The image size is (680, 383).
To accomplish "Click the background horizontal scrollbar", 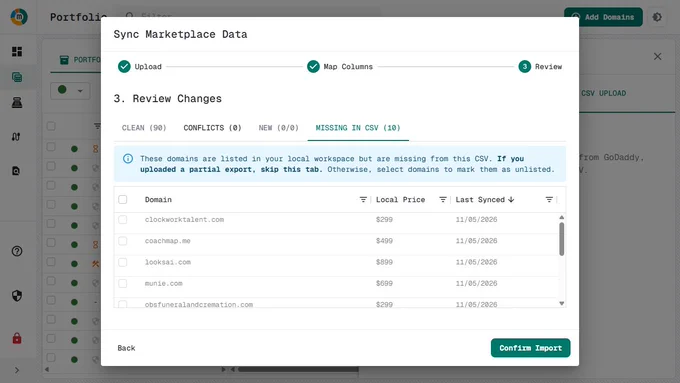I will (x=298, y=370).
